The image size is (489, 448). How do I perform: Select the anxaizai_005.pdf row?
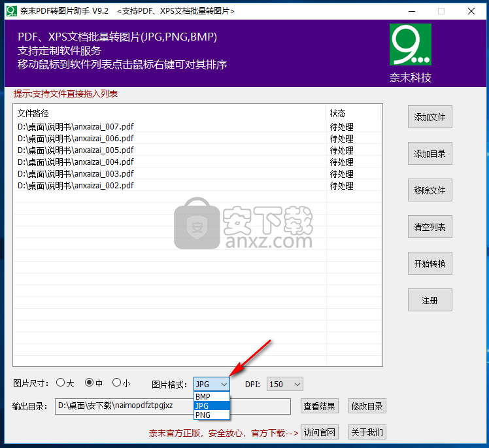tap(197, 150)
